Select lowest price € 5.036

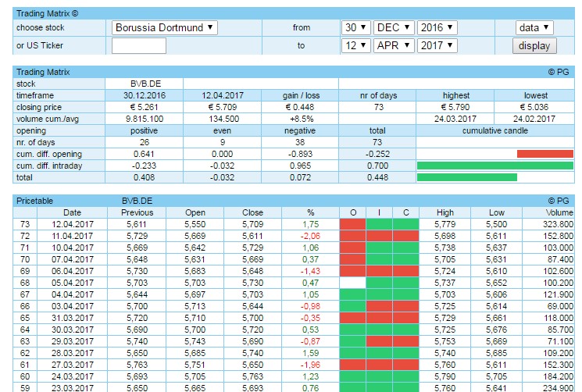point(534,107)
